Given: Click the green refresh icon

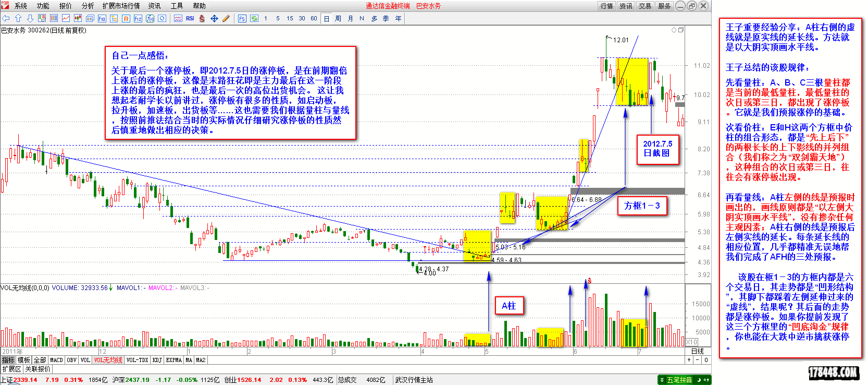Looking at the screenshot, I should coord(254,18).
